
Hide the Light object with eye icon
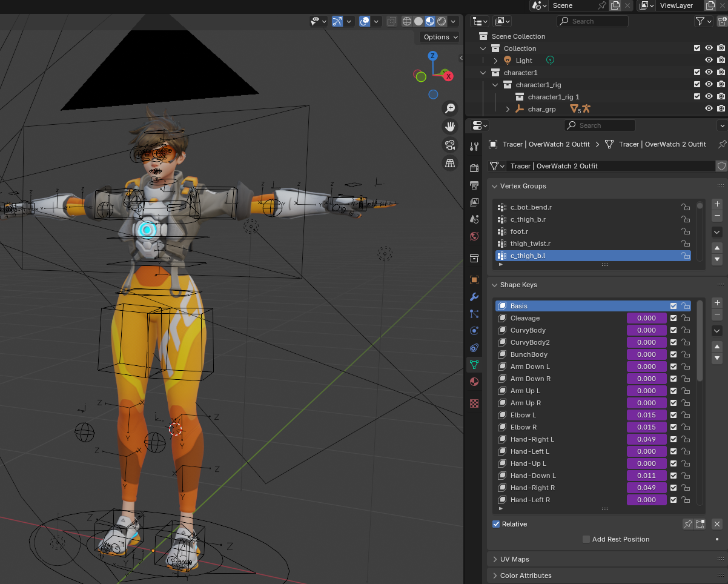708,61
